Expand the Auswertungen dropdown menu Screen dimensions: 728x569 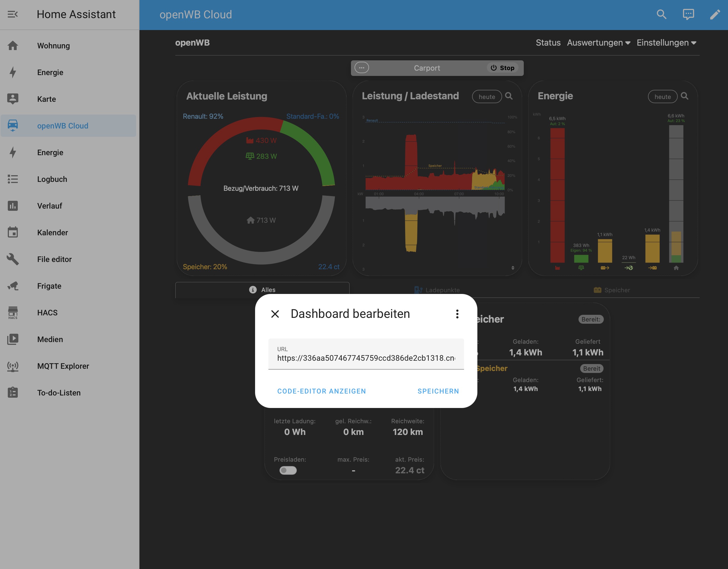click(x=598, y=43)
